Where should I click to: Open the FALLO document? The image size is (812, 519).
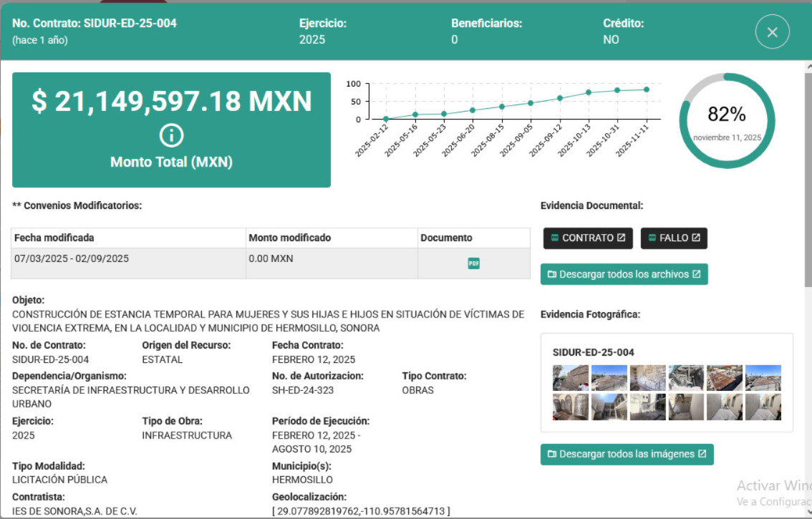pos(673,238)
